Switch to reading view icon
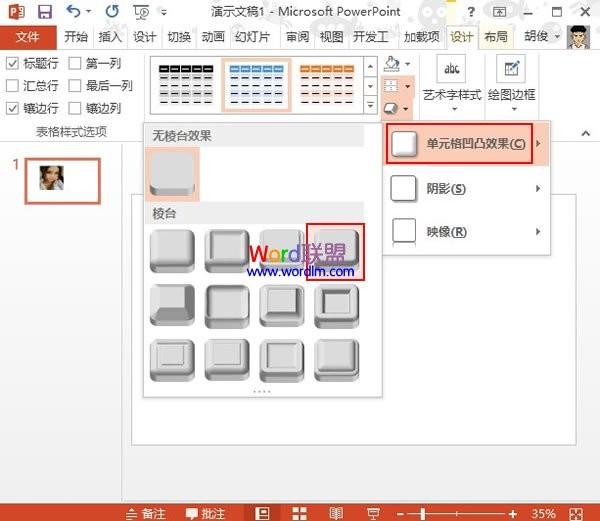 pos(336,513)
